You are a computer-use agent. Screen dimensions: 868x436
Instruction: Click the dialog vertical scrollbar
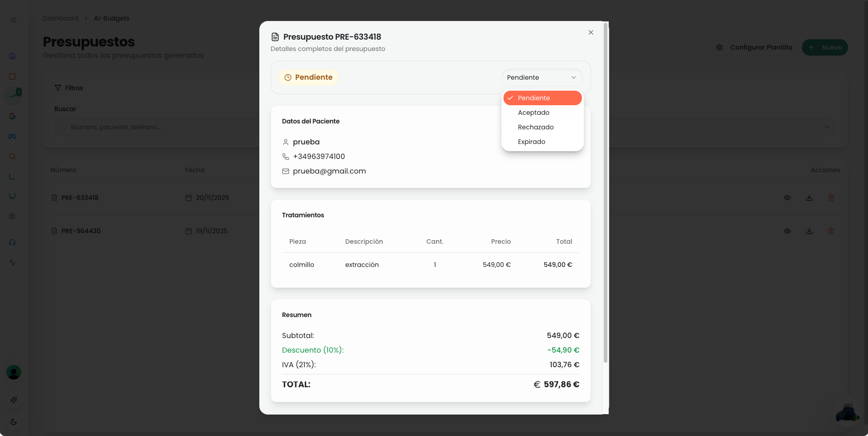pos(605,194)
